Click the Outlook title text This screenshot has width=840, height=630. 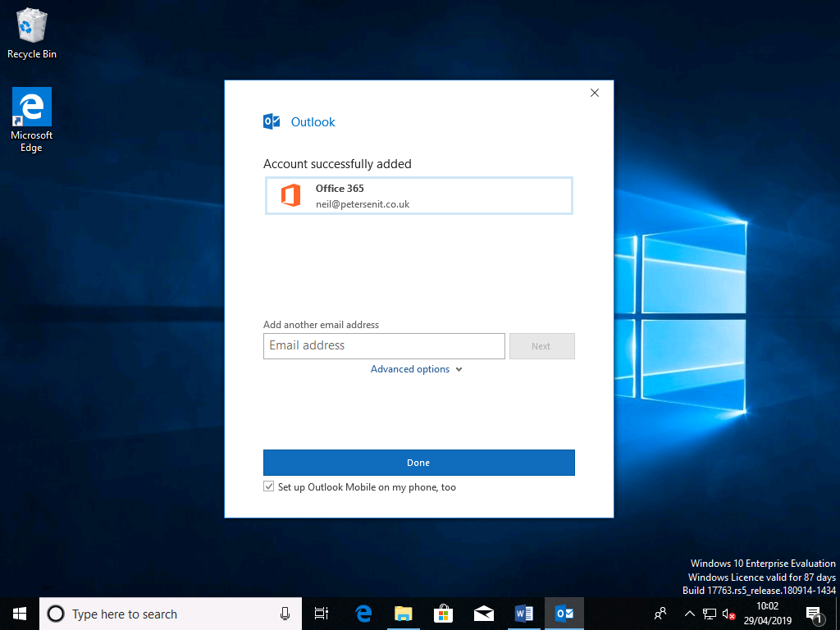313,121
